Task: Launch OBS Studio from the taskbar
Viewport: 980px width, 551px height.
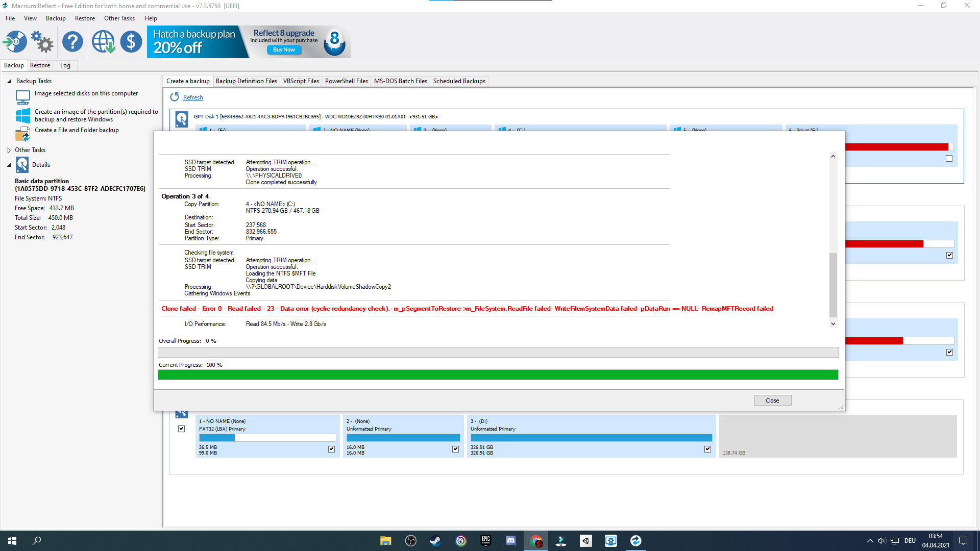Action: [x=411, y=540]
